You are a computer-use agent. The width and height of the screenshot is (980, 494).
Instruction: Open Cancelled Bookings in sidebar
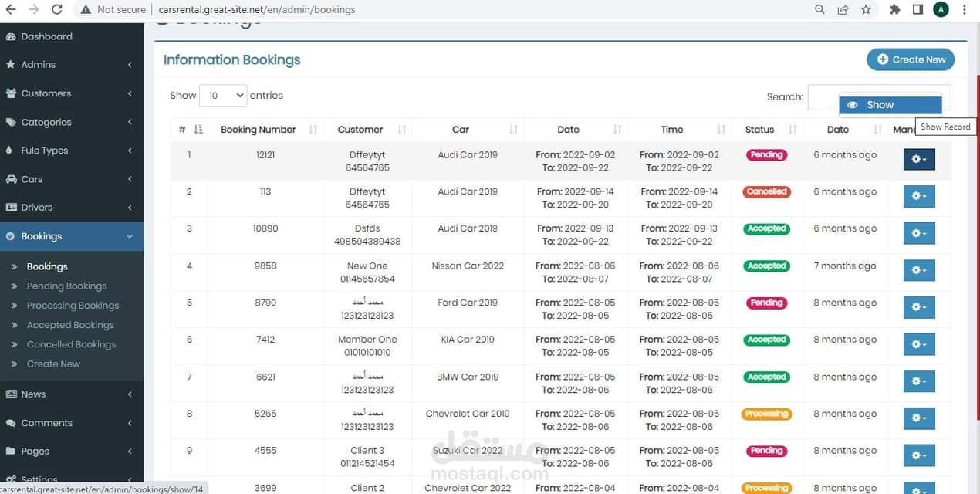(x=71, y=344)
